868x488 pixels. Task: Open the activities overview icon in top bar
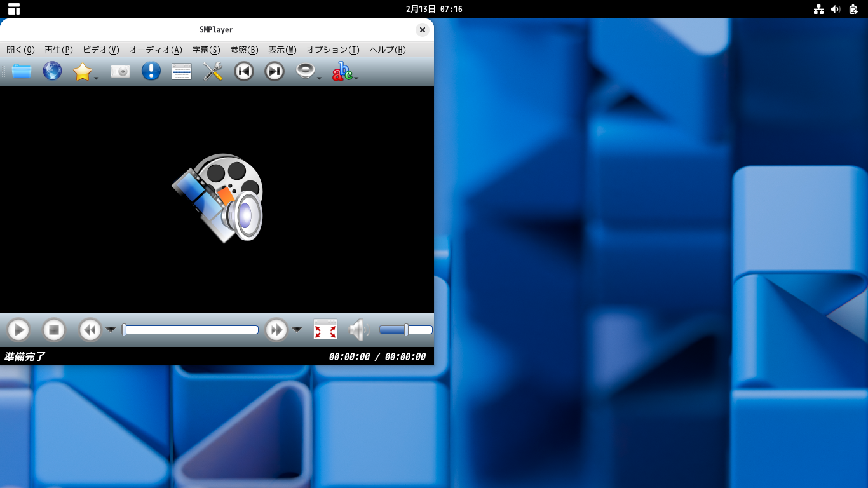pos(14,9)
